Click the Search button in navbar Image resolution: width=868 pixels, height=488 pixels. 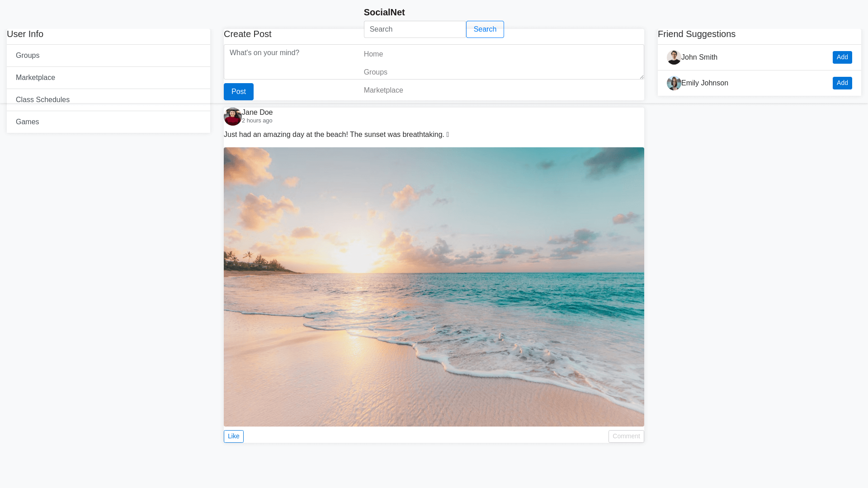point(485,29)
